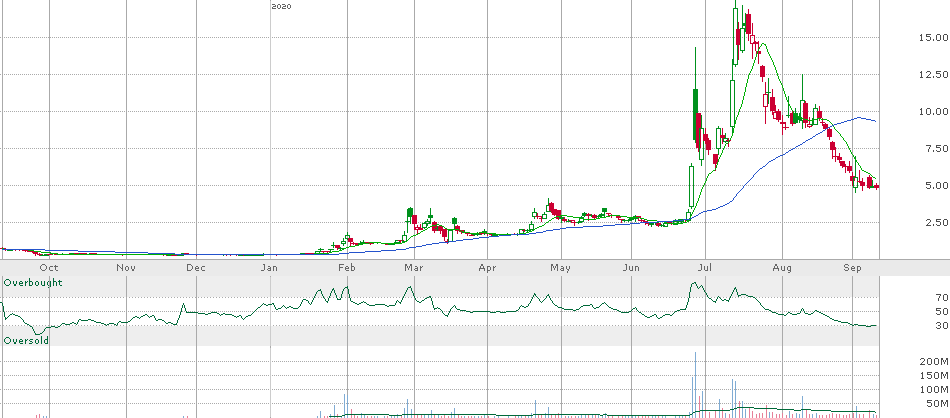Click the blue moving average peak near September
Viewport: 950px width, 418px height.
tap(859, 118)
